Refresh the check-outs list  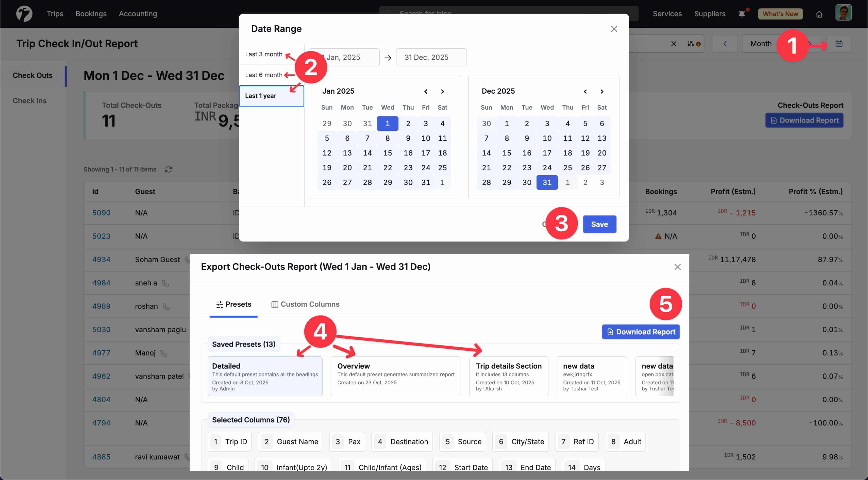[x=169, y=169]
